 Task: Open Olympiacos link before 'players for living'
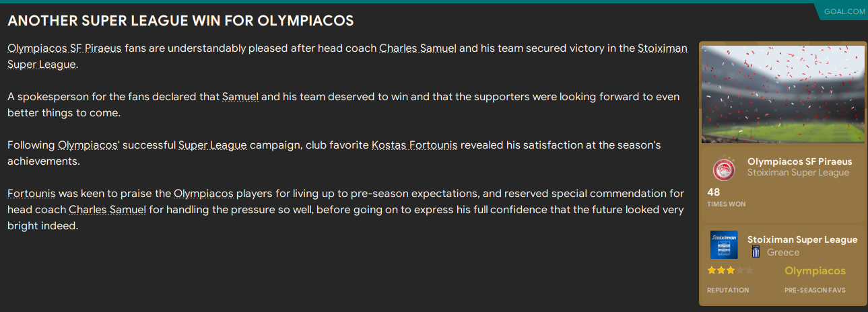pyautogui.click(x=203, y=194)
